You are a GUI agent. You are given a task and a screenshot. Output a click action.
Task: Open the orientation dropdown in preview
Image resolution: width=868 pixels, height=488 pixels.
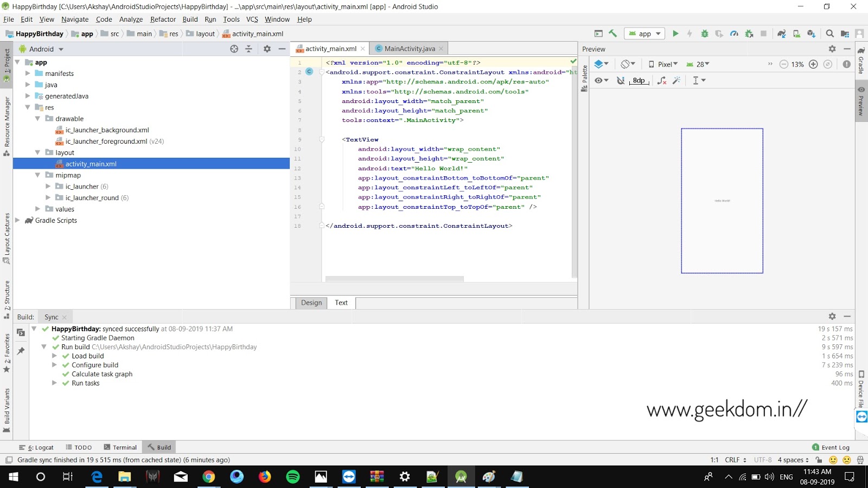pos(628,64)
